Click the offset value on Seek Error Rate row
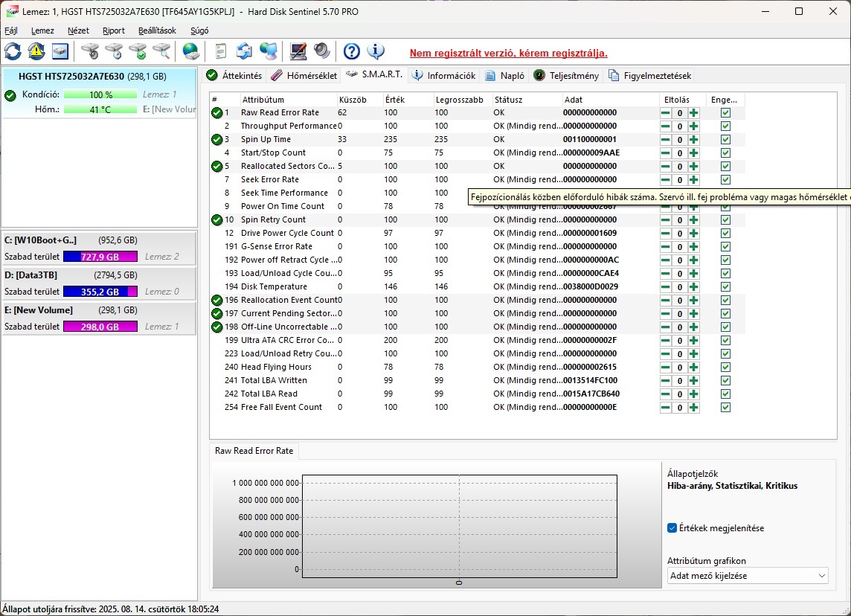This screenshot has height=616, width=851. pos(679,179)
